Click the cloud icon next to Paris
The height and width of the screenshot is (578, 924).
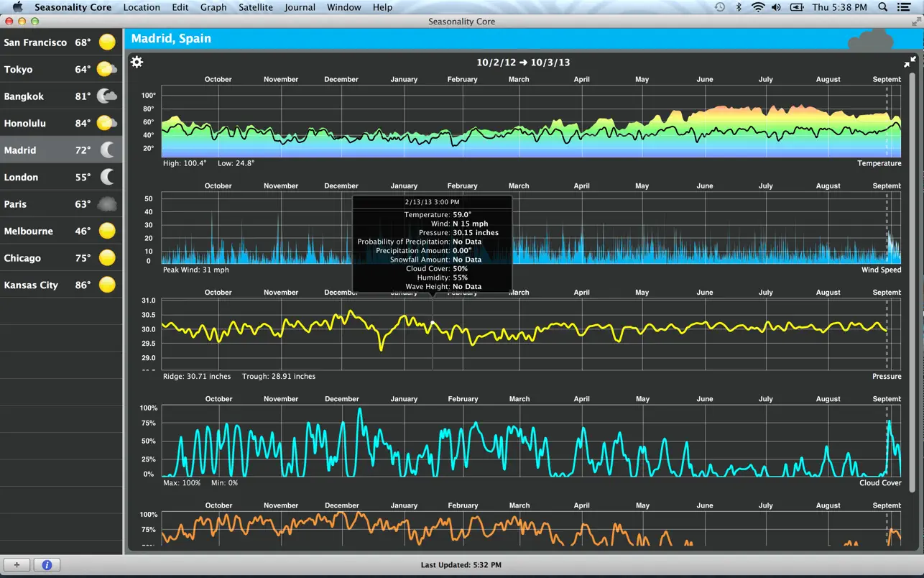107,204
